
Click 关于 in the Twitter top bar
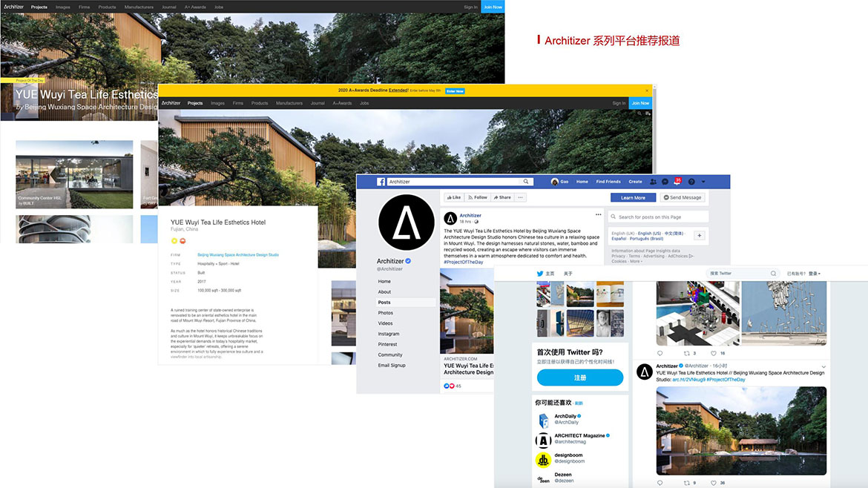(568, 274)
